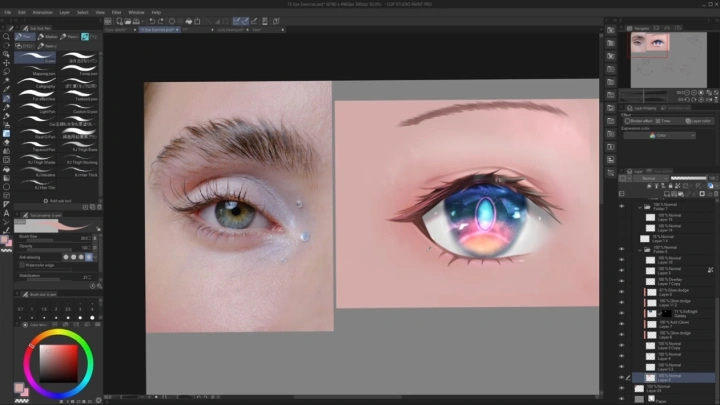Toggle visibility of the Paper layer
Screen dimensions: 720x405
pos(621,398)
